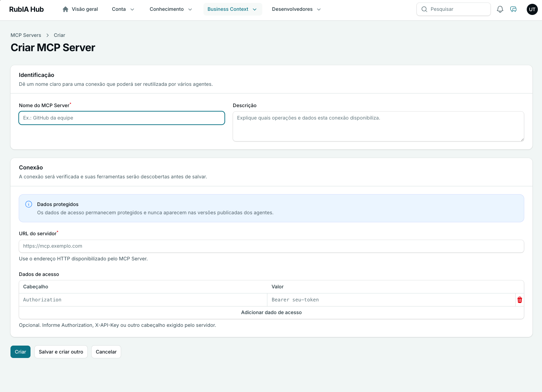Delete the Authorization row with trash icon

(x=520, y=300)
